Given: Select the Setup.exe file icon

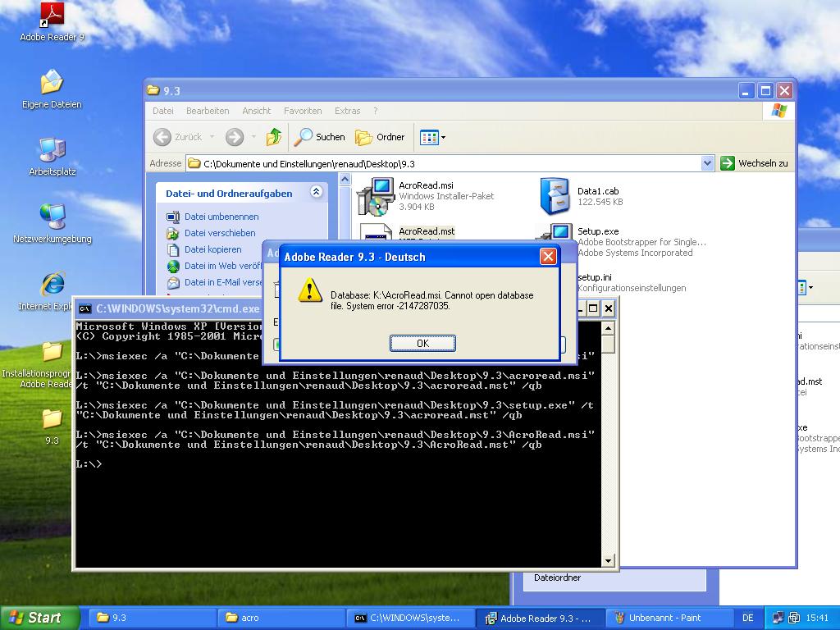Looking at the screenshot, I should coord(555,232).
